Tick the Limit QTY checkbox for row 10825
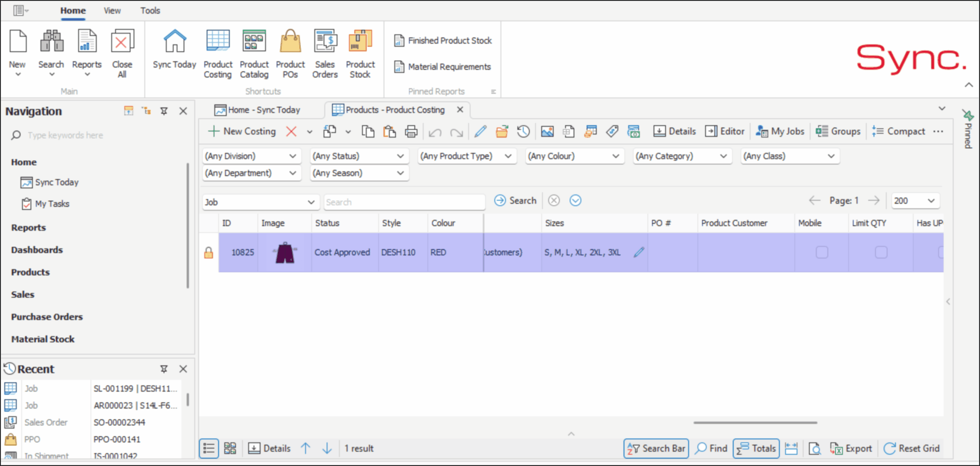The width and height of the screenshot is (980, 466). [x=881, y=252]
